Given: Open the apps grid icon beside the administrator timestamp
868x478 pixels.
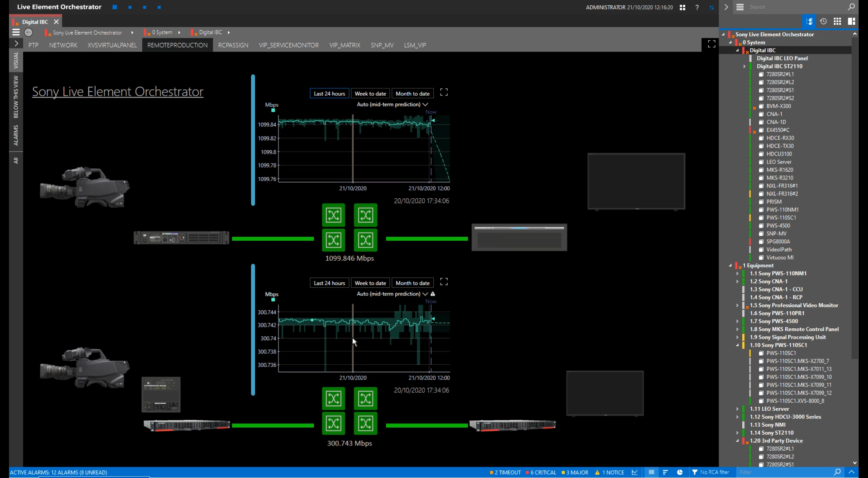Looking at the screenshot, I should (683, 7).
